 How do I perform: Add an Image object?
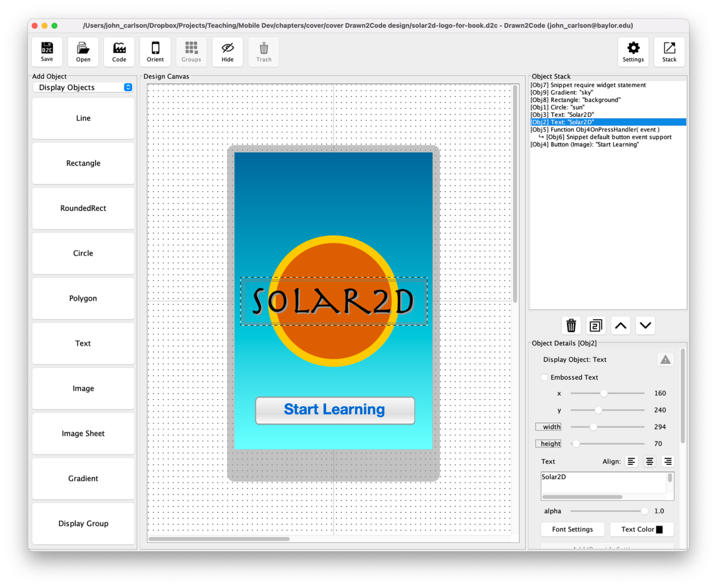pyautogui.click(x=83, y=388)
